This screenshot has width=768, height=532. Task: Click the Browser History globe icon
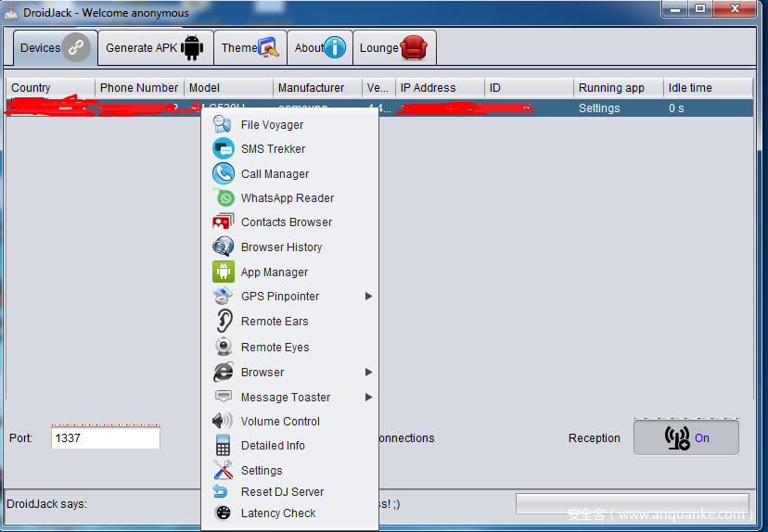[x=223, y=247]
